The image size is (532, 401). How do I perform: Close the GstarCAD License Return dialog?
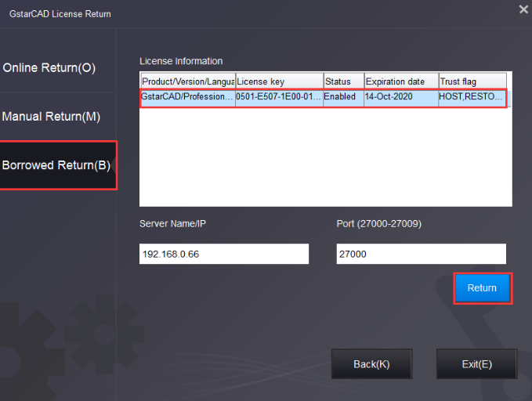coord(523,9)
